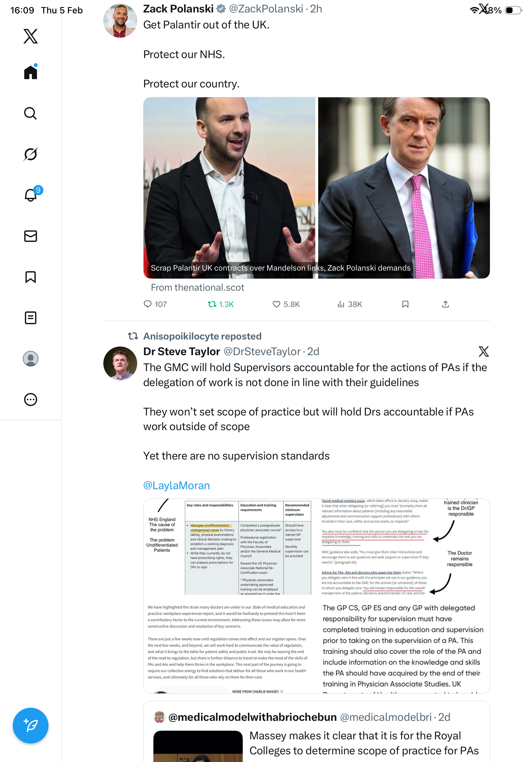Open Messages envelope icon
This screenshot has height=762, width=532.
(31, 236)
